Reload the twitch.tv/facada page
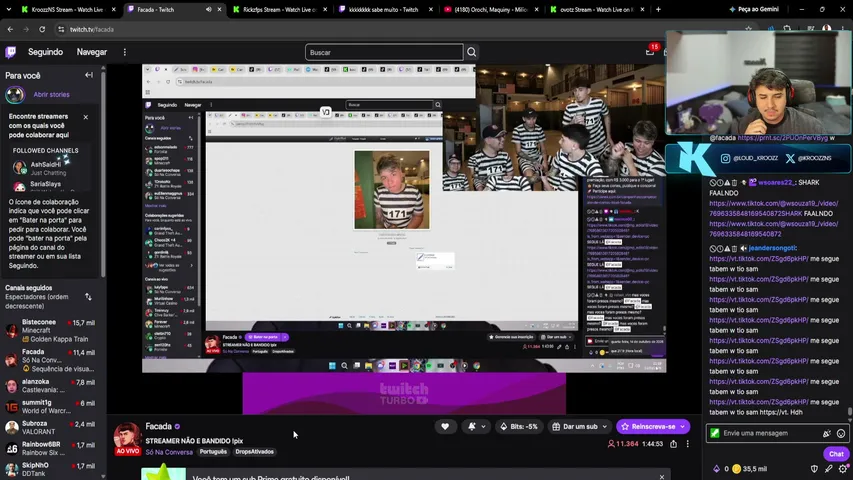 [42, 29]
